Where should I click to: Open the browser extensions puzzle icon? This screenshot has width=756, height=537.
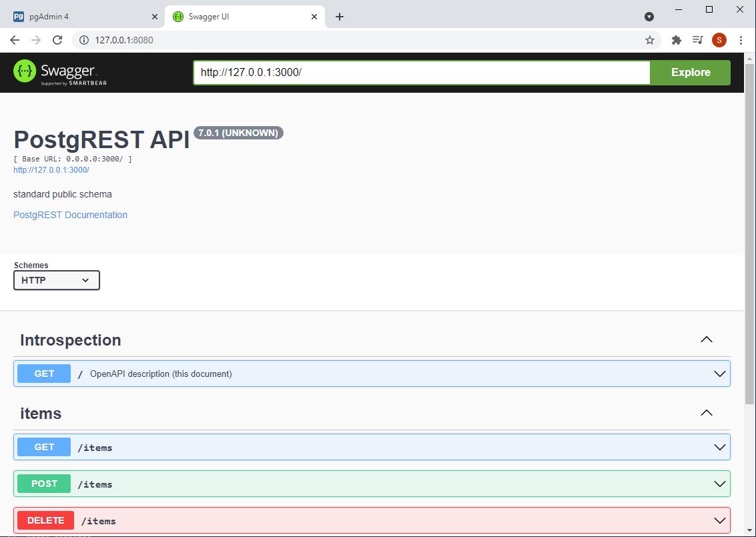point(676,40)
